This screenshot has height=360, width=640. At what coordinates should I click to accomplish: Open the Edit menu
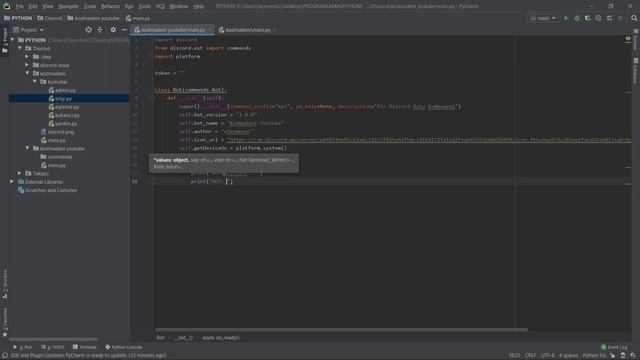[x=33, y=6]
